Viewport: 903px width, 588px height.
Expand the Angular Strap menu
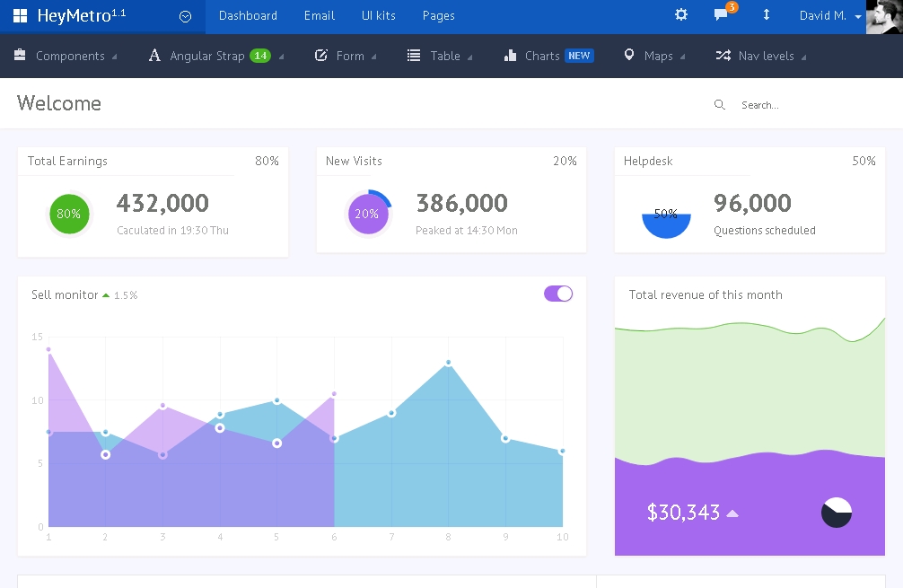(215, 56)
